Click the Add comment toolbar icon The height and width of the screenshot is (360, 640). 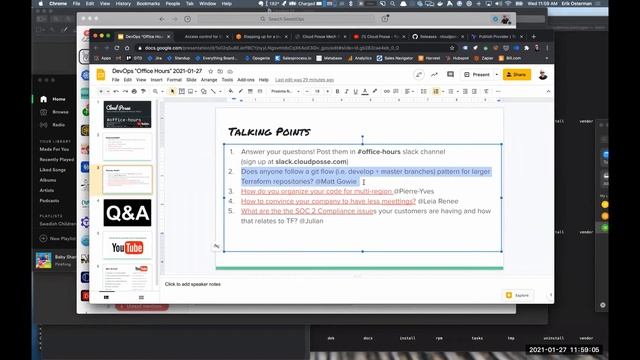coord(396,91)
